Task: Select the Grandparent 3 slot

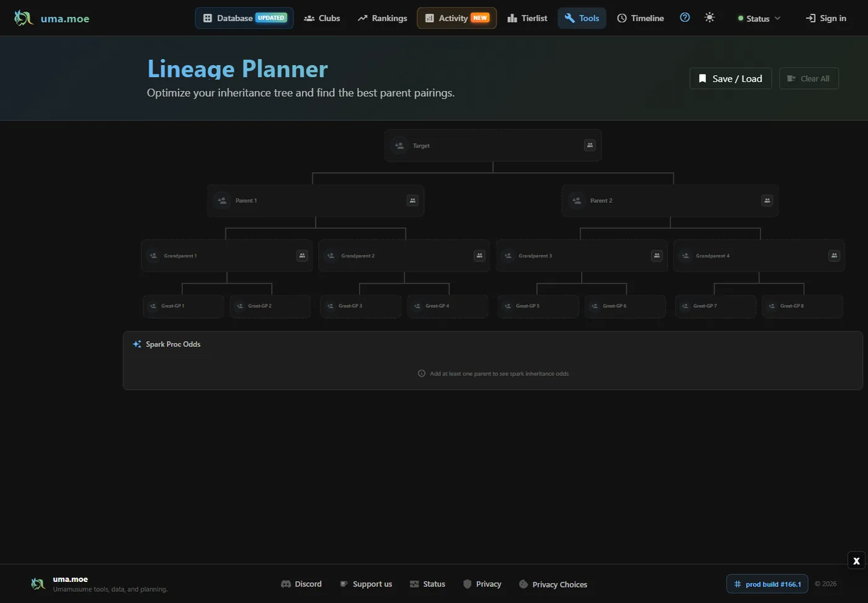Action: point(582,256)
